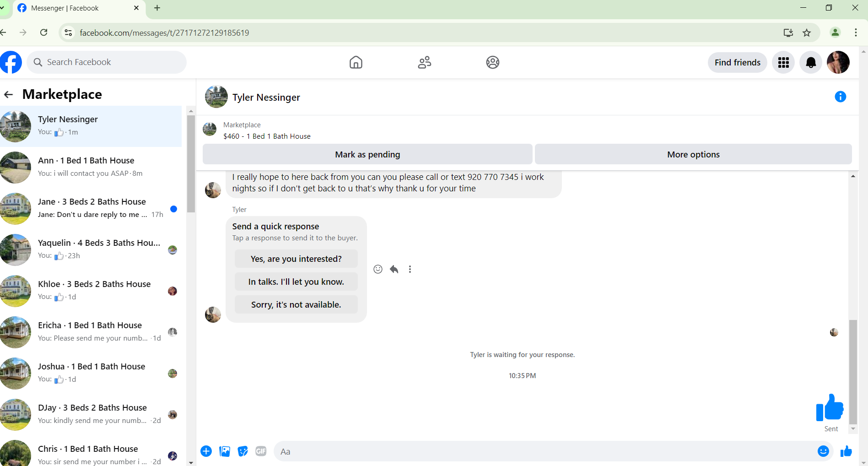Image resolution: width=868 pixels, height=466 pixels.
Task: Open the Friends icon in top navigation
Action: (425, 62)
